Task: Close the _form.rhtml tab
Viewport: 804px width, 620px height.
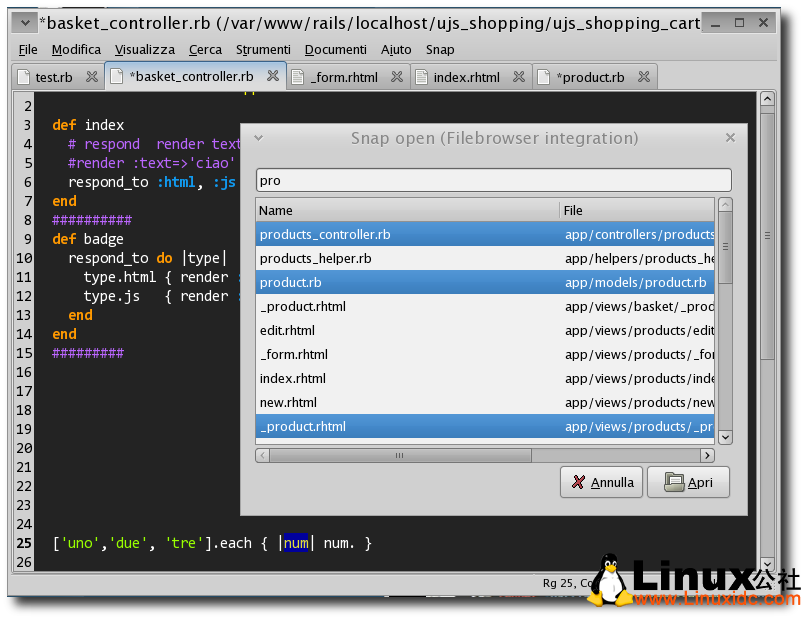Action: point(397,77)
